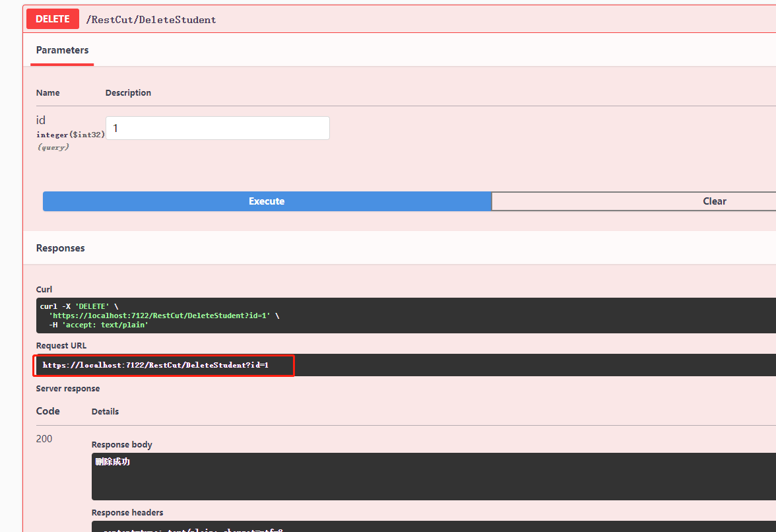The width and height of the screenshot is (776, 532).
Task: Select the Parameters tab
Action: click(62, 50)
